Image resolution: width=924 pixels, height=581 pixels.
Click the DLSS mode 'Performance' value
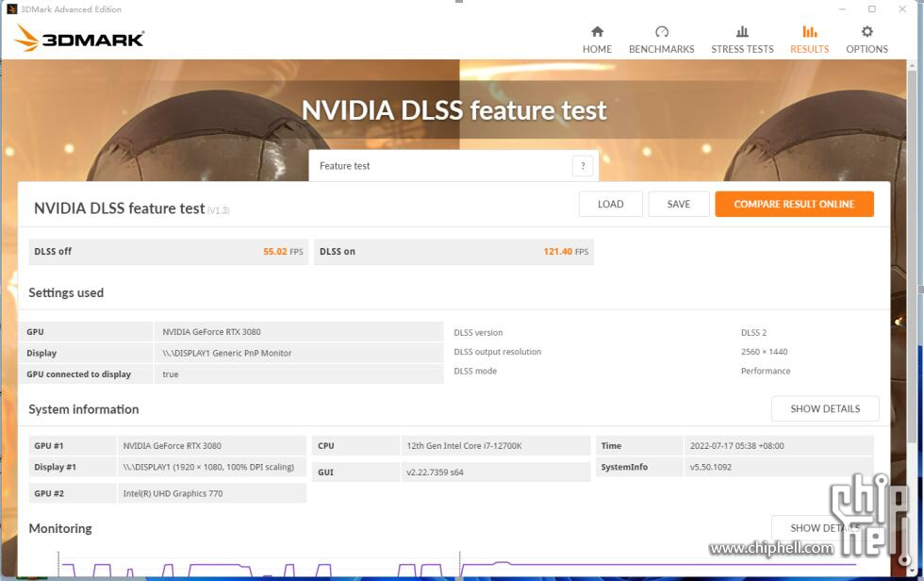coord(766,371)
